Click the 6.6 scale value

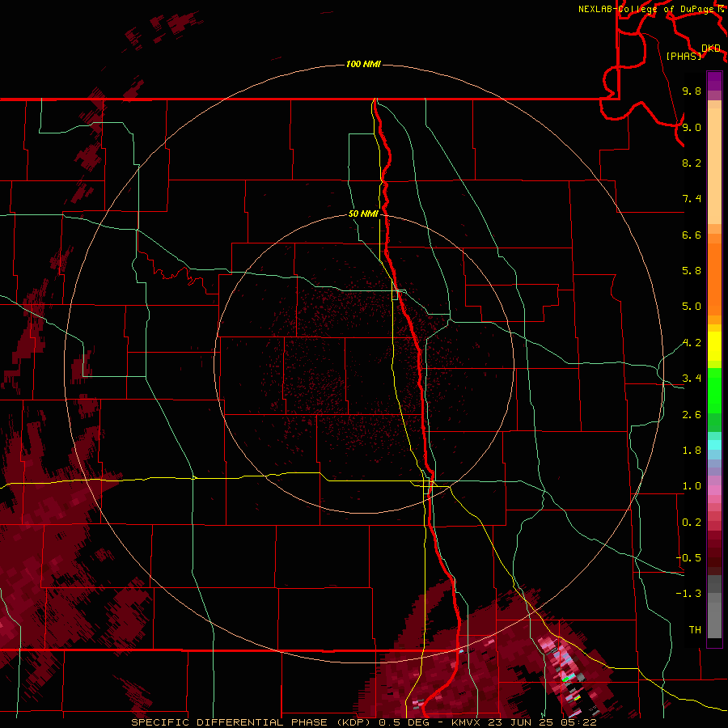click(692, 235)
